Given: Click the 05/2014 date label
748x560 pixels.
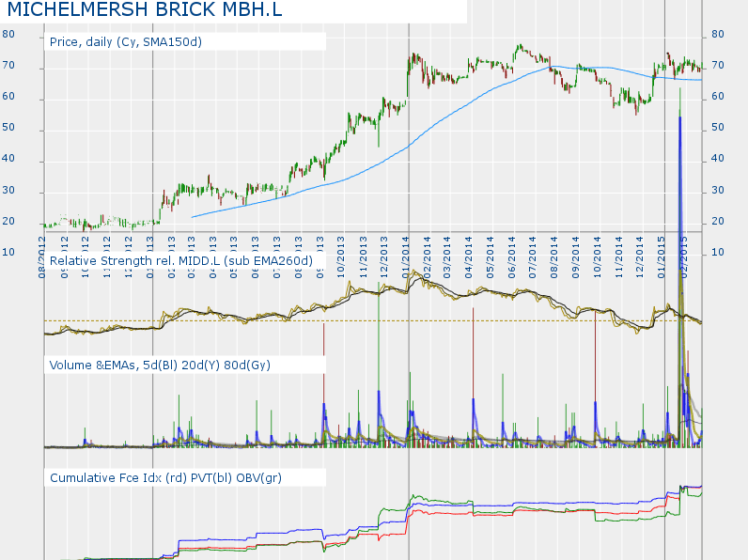Looking at the screenshot, I should 491,257.
